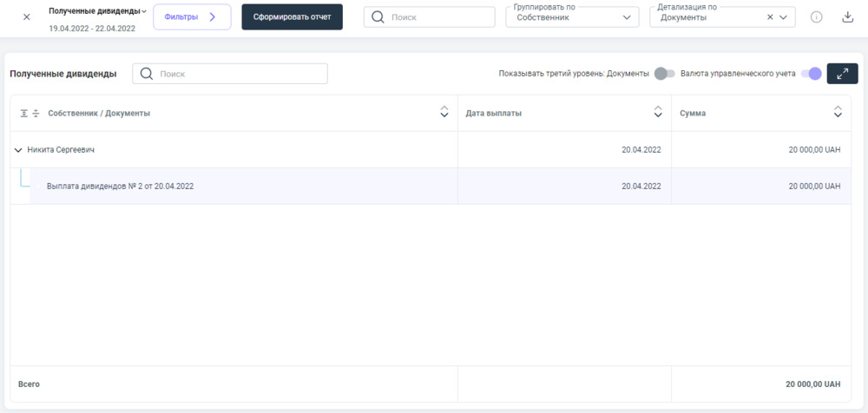The image size is (868, 413).
Task: Close the report with X icon
Action: 26,17
